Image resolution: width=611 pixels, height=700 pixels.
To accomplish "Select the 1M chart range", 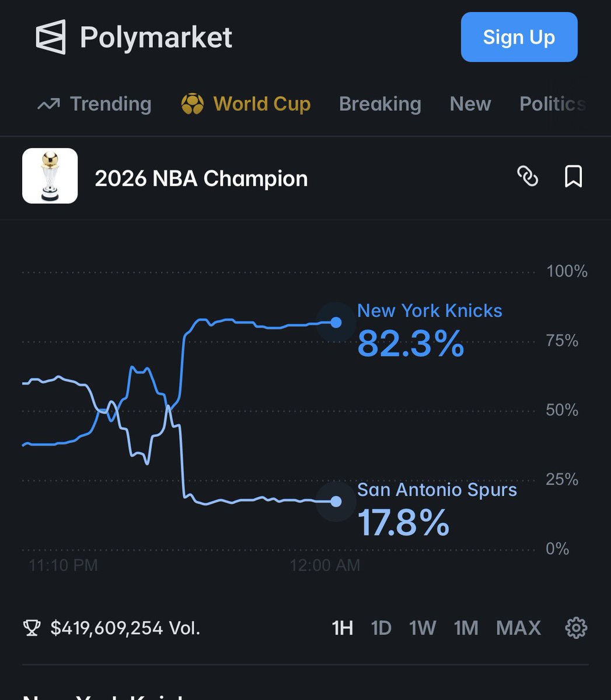I will tap(466, 628).
